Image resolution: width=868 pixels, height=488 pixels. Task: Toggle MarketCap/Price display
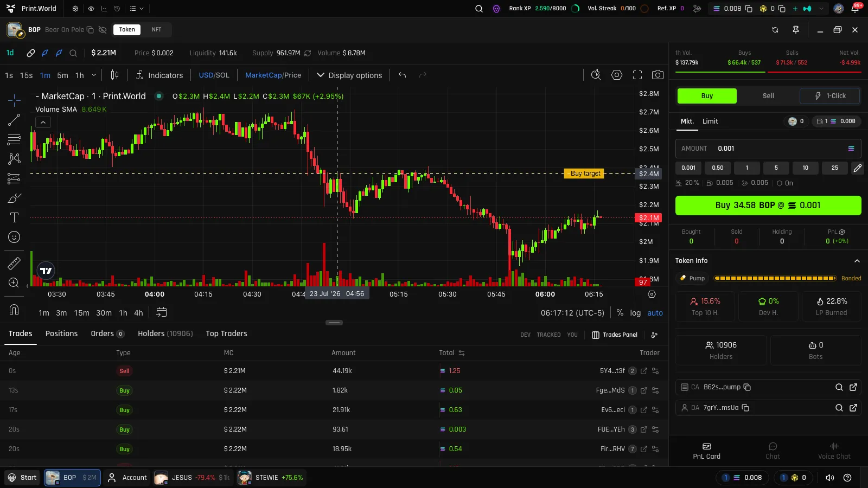pyautogui.click(x=273, y=75)
